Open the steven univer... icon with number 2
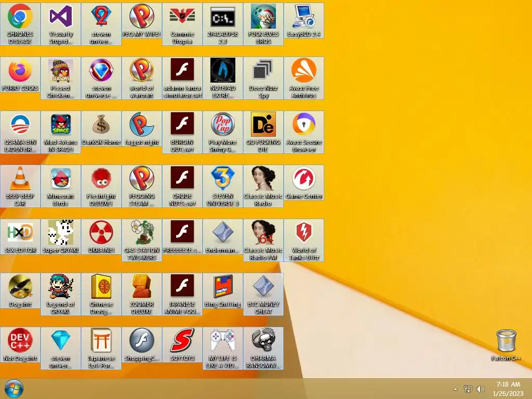532x399 pixels. 101,24
